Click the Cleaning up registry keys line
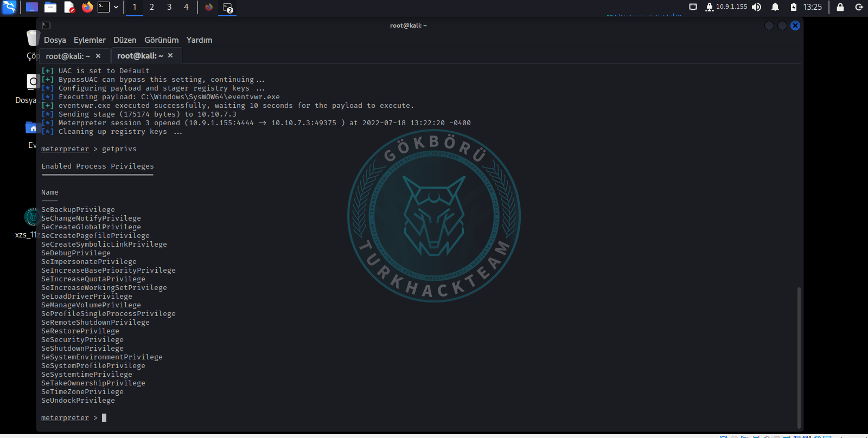 click(x=112, y=132)
